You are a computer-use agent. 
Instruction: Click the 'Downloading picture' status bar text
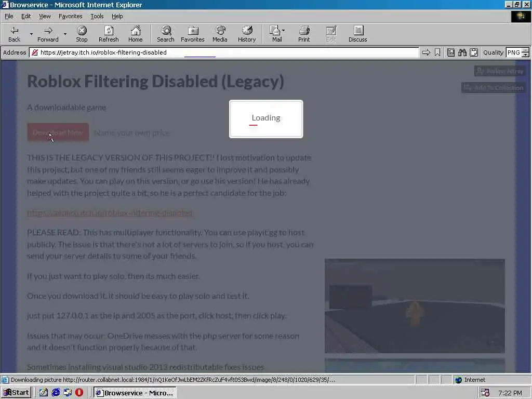173,380
